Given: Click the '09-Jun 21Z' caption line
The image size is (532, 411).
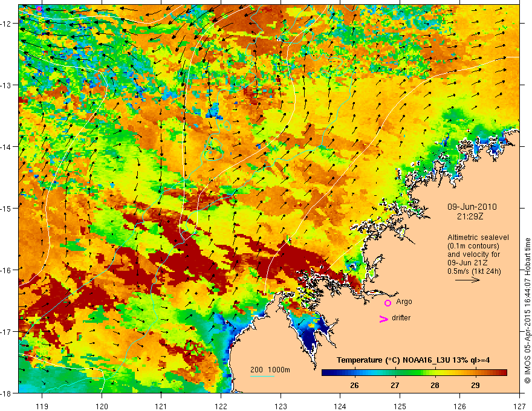Looking at the screenshot, I should click(x=467, y=263).
